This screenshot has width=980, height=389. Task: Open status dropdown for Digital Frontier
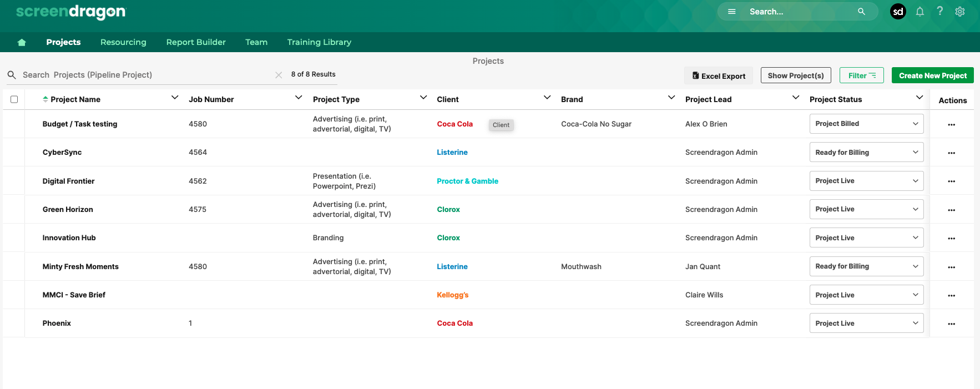tap(866, 181)
